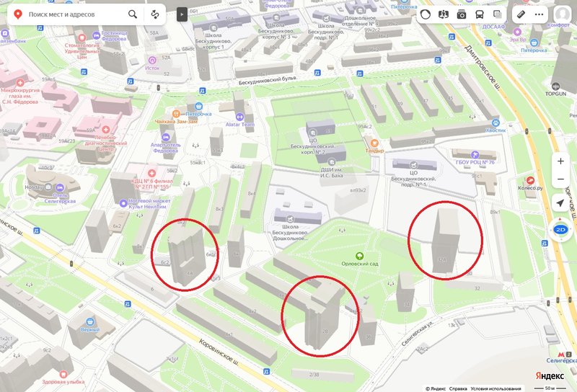Select the Эра Вр marker
This screenshot has width=577, height=392.
517,32
